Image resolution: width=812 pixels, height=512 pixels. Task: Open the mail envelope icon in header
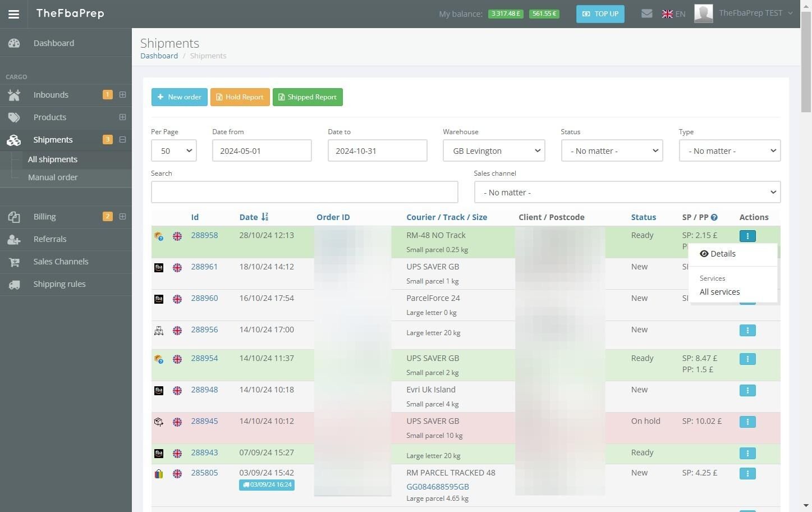(646, 13)
